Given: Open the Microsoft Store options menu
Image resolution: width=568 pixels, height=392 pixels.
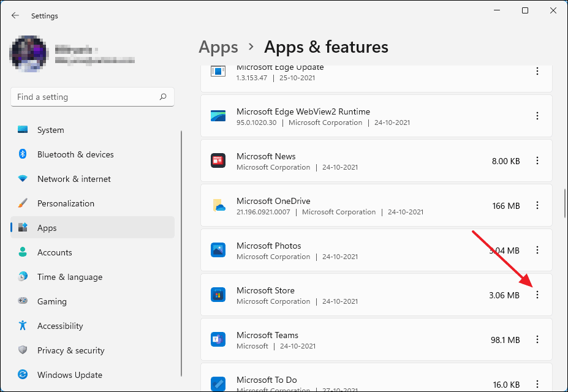Looking at the screenshot, I should click(x=537, y=295).
